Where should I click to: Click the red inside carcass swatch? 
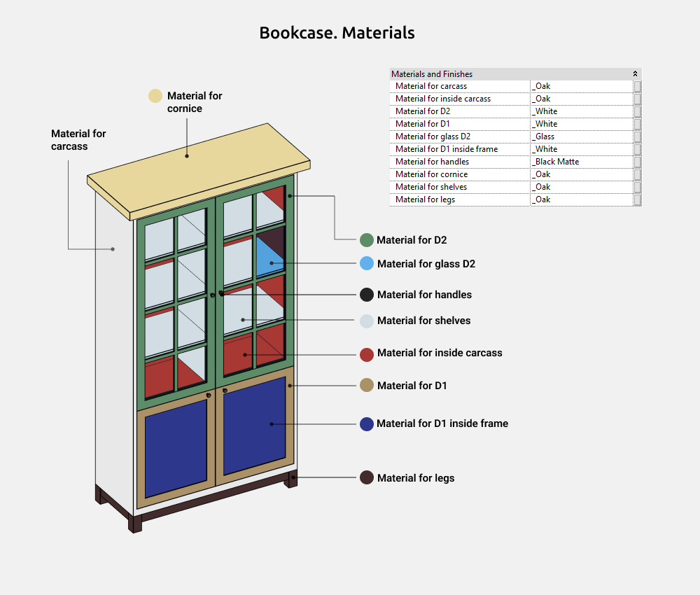point(367,355)
